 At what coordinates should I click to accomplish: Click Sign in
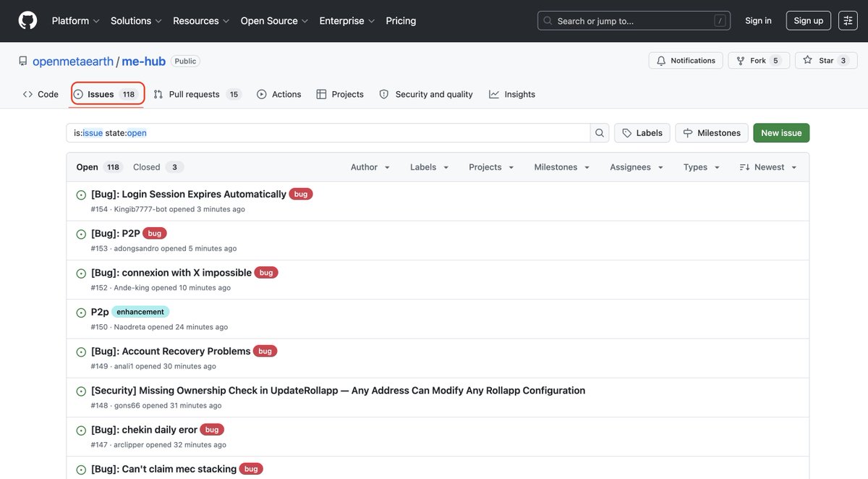[758, 21]
